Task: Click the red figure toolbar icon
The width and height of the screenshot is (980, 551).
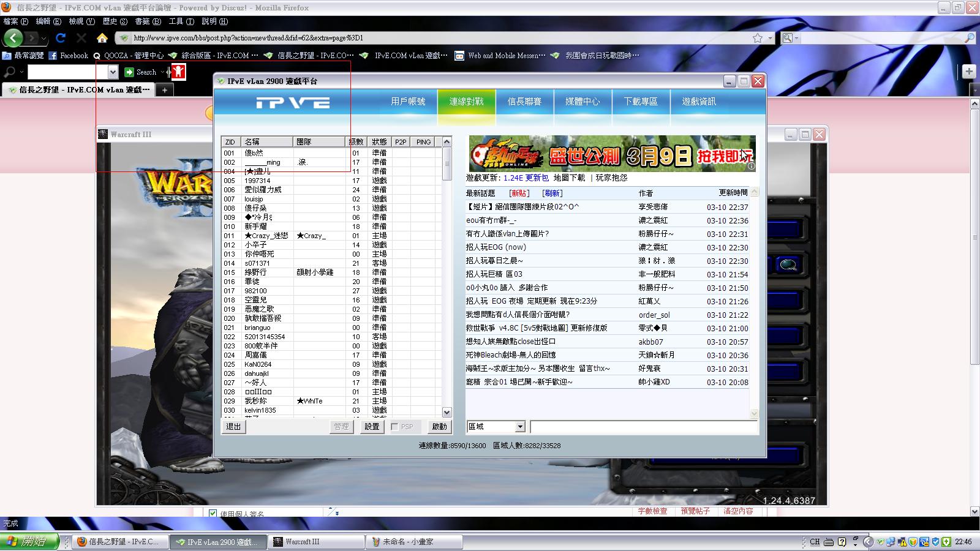Action: 178,72
